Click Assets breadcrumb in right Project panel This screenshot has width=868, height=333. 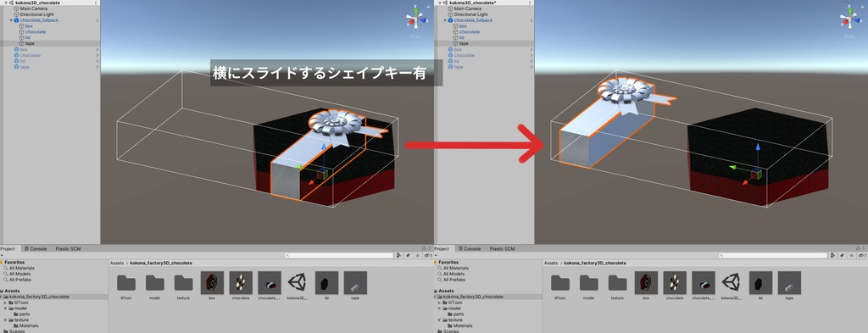[x=551, y=263]
